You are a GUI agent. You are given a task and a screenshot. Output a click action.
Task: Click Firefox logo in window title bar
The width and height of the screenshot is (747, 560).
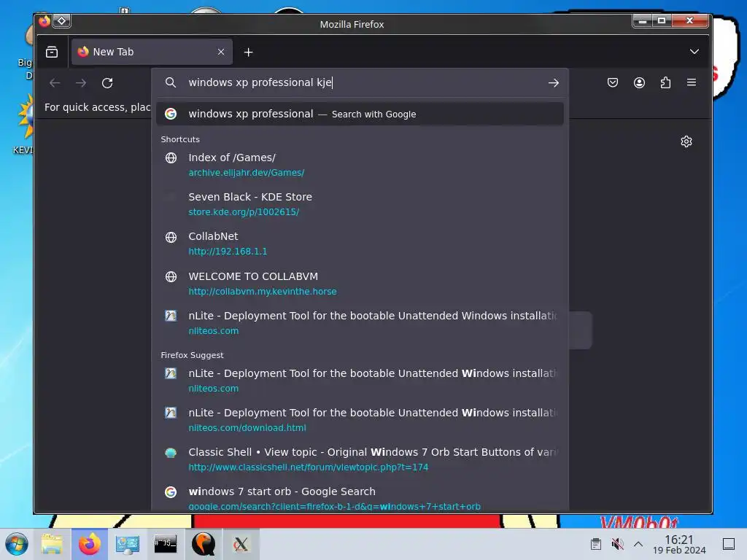(44, 21)
